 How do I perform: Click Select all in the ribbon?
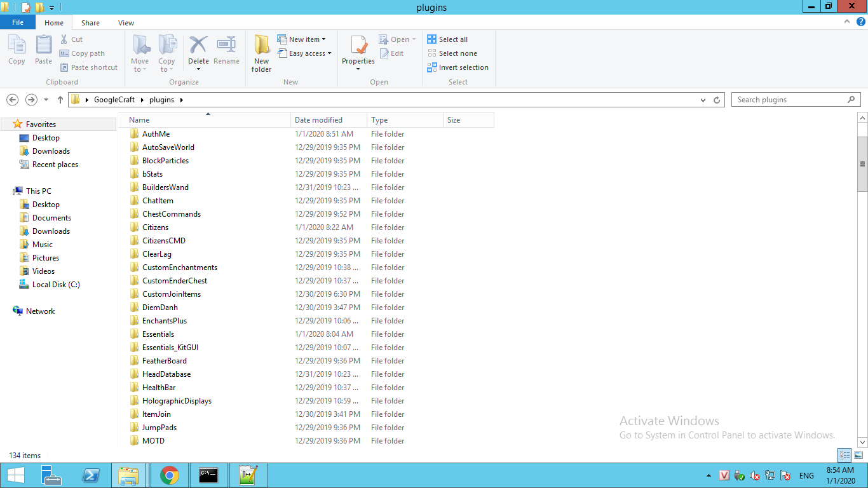click(447, 39)
